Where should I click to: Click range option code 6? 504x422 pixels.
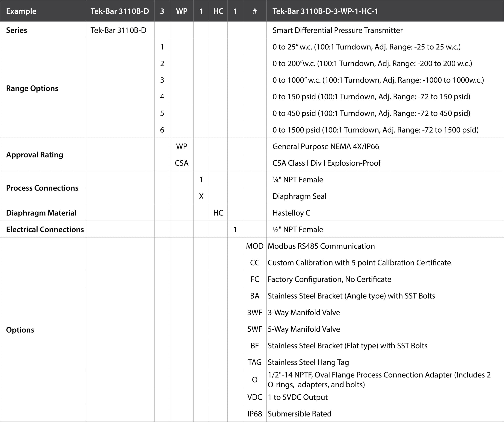pos(162,130)
